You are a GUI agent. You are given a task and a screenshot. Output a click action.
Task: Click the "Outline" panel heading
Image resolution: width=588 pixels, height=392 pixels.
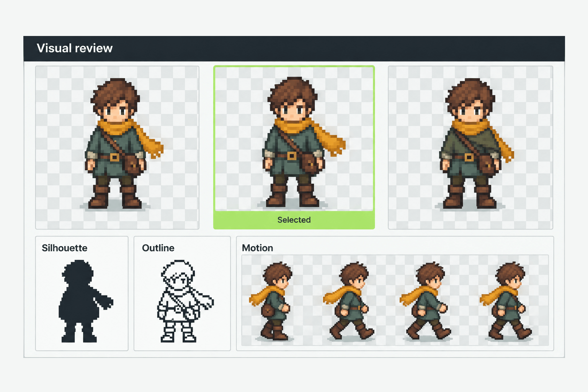pyautogui.click(x=158, y=248)
